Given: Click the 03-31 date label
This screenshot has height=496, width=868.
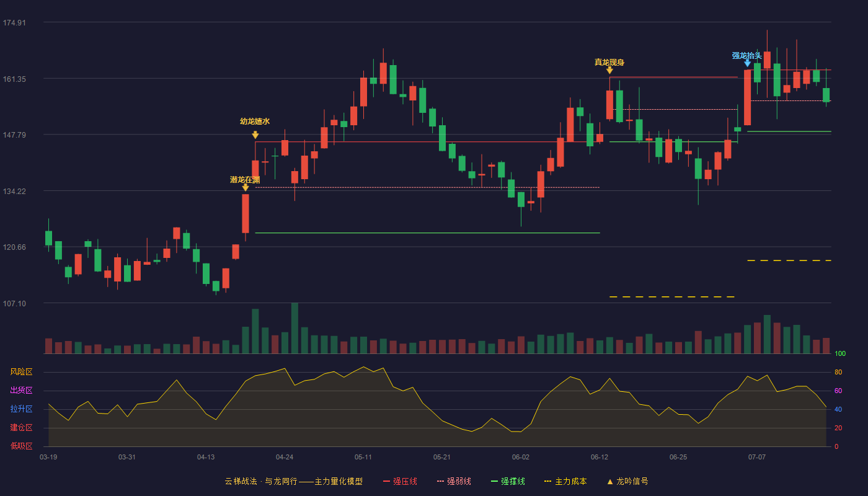Looking at the screenshot, I should pyautogui.click(x=127, y=457).
